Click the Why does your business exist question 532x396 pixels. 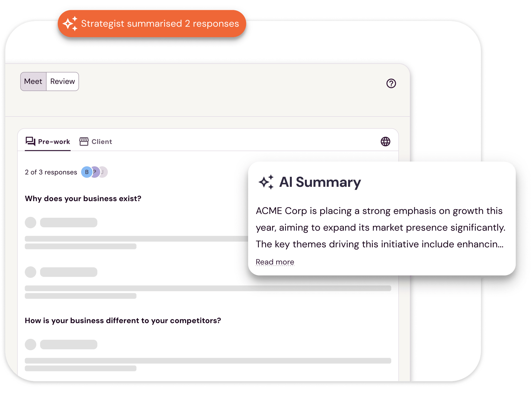click(83, 199)
